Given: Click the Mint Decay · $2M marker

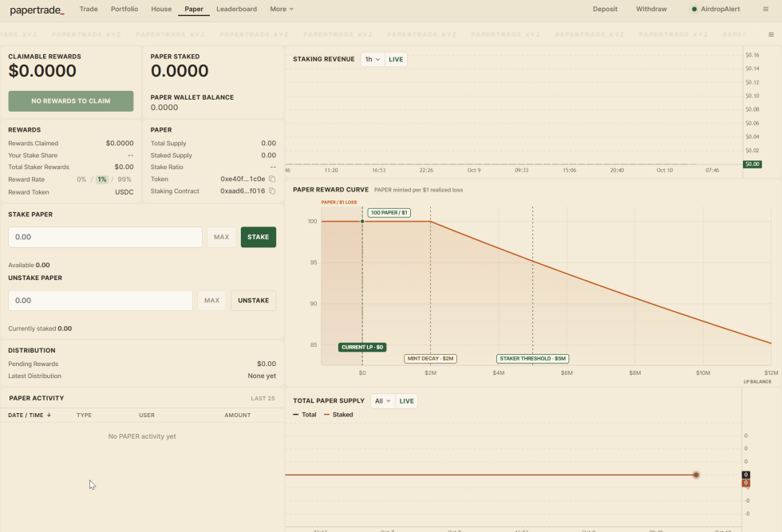Looking at the screenshot, I should (x=430, y=358).
